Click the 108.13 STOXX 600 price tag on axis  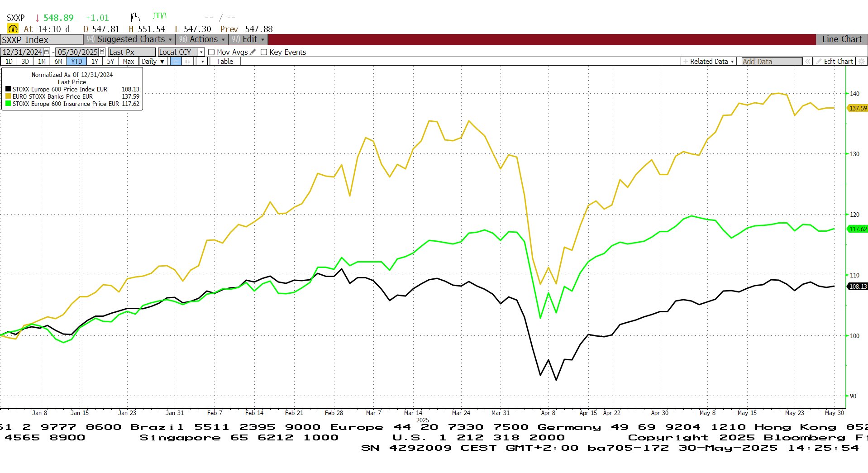pyautogui.click(x=858, y=287)
